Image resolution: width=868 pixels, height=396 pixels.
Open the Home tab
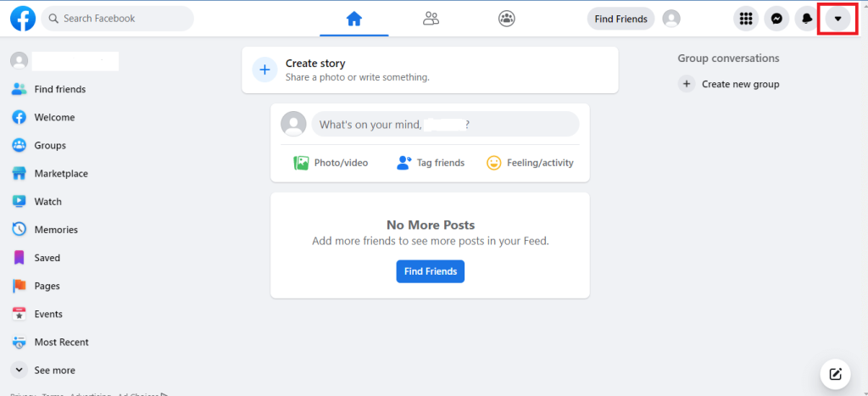pyautogui.click(x=353, y=19)
